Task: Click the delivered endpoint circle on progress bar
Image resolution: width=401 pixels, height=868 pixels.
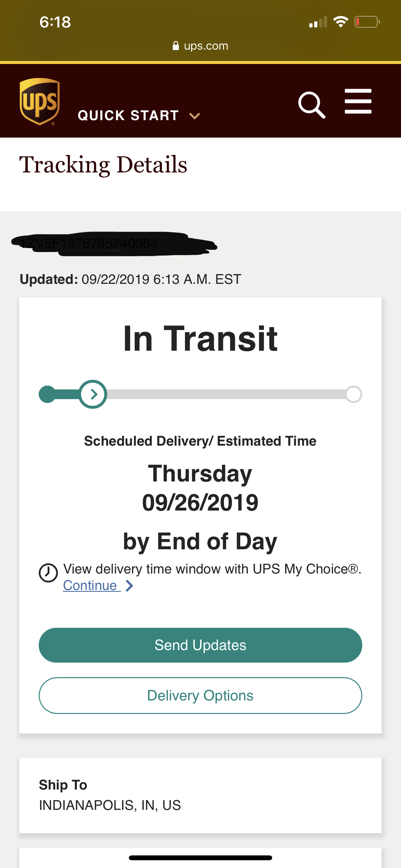Action: click(x=354, y=394)
